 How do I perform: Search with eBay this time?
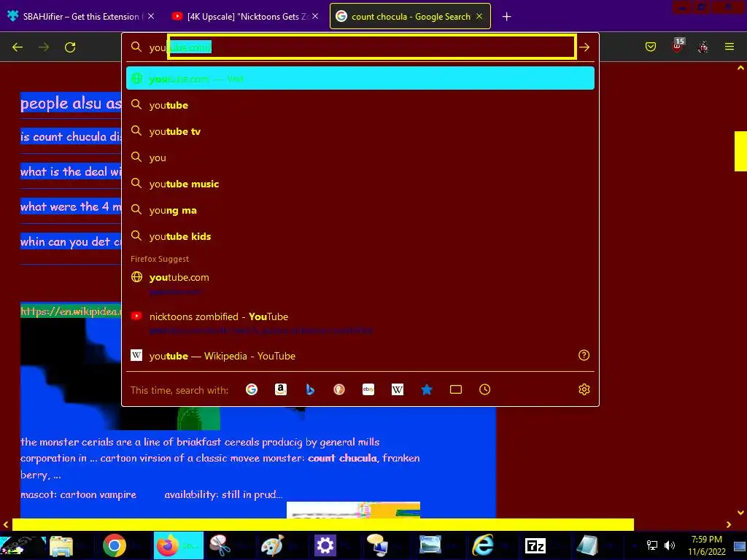(x=368, y=389)
